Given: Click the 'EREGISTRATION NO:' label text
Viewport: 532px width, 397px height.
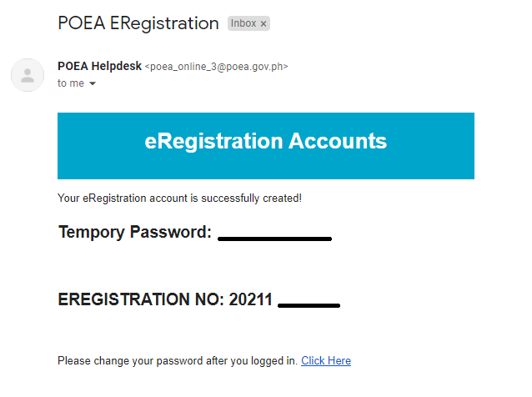Looking at the screenshot, I should pos(141,299).
